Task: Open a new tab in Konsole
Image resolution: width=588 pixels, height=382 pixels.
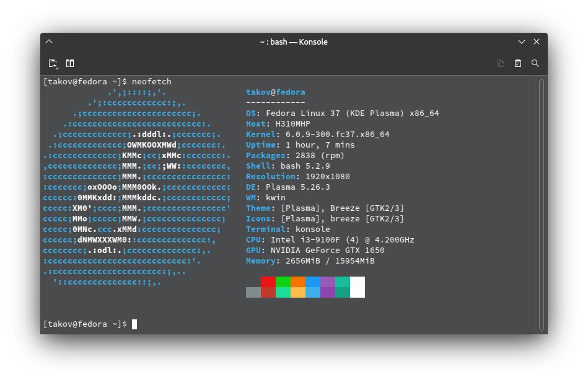Action: pyautogui.click(x=53, y=63)
